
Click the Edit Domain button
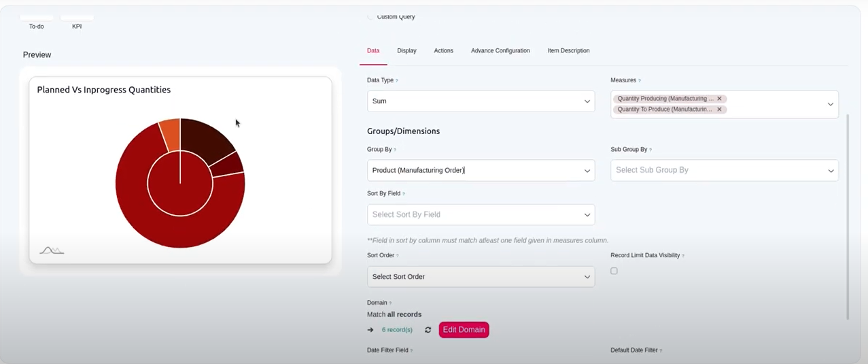click(464, 330)
